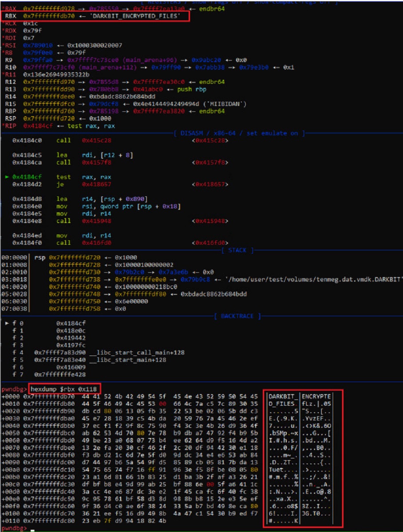The width and height of the screenshot is (403, 532).
Task: Select the __libc_start_main+128 backtrace entry
Action: click(128, 360)
